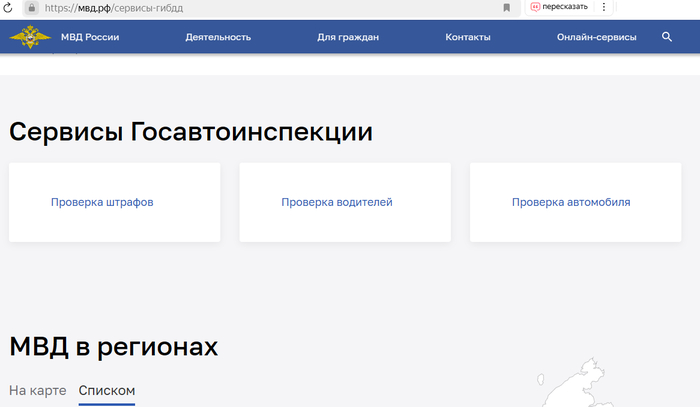Image resolution: width=700 pixels, height=407 pixels.
Task: Switch to the 'На карте' tab
Action: click(x=38, y=390)
